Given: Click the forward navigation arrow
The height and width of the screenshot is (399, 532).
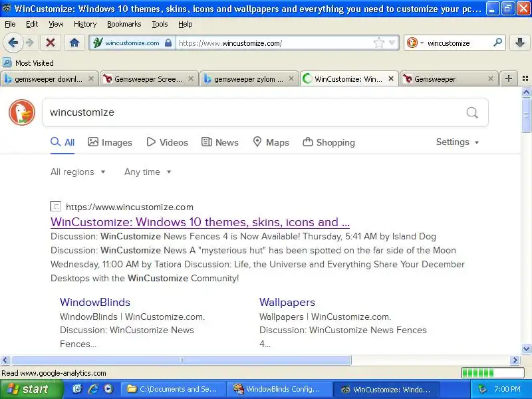Looking at the screenshot, I should point(30,43).
